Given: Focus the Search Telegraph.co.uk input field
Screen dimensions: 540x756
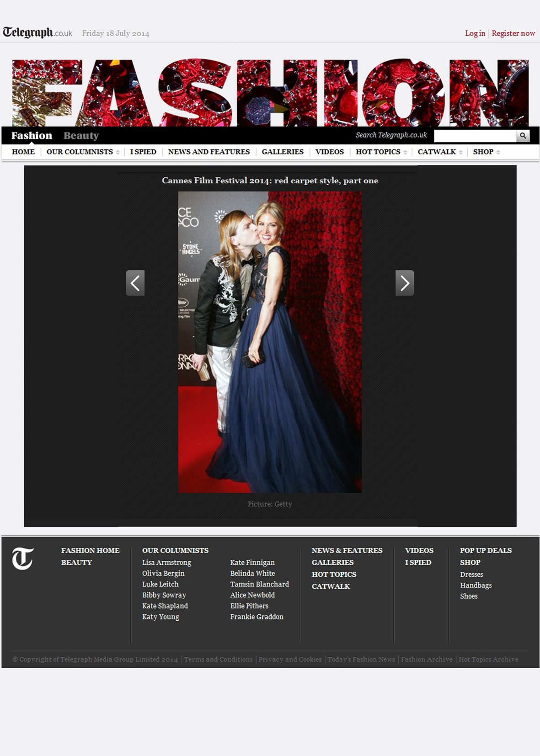Looking at the screenshot, I should [475, 136].
